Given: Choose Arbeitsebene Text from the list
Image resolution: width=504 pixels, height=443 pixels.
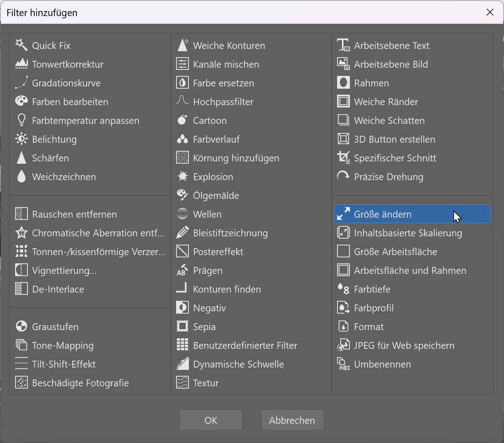Looking at the screenshot, I should point(391,45).
